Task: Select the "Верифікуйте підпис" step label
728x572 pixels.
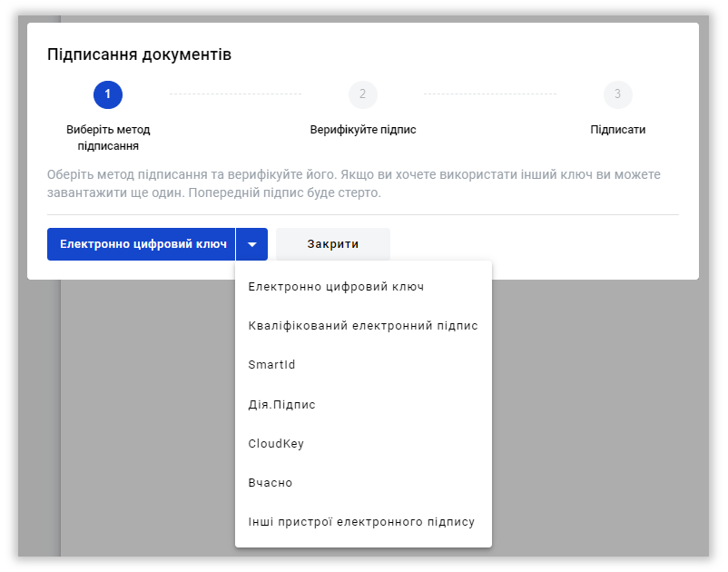Action: click(363, 130)
